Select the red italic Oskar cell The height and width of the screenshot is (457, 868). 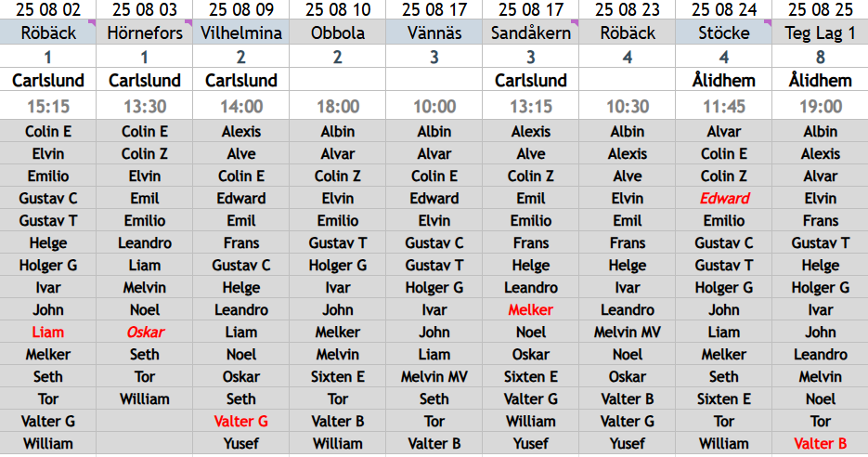pyautogui.click(x=145, y=332)
